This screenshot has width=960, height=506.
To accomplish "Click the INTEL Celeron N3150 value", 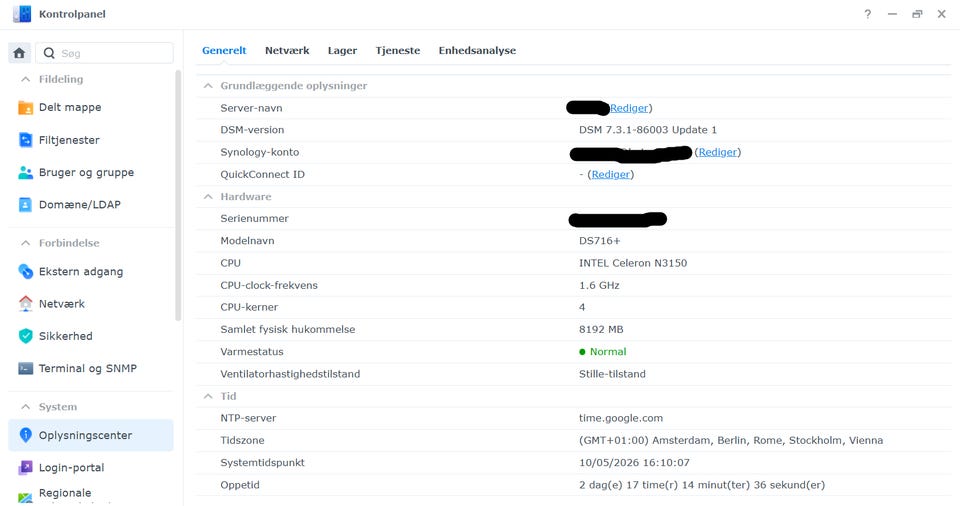I will pos(633,263).
